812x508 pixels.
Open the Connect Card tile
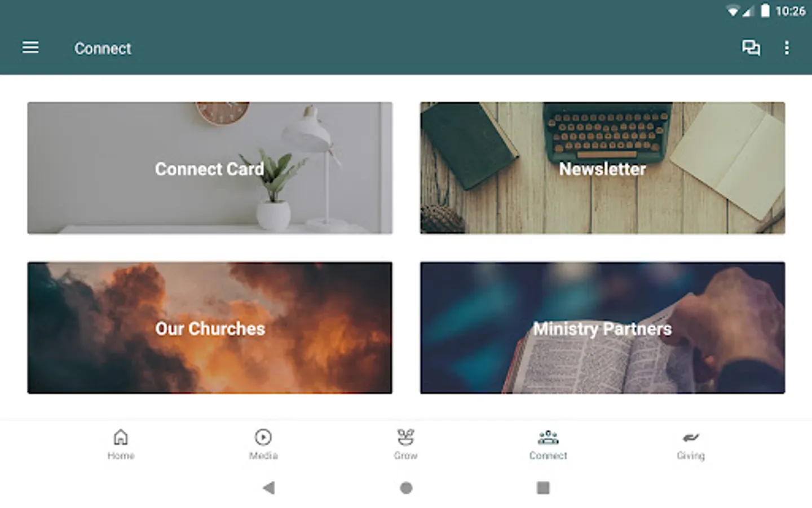(x=210, y=168)
